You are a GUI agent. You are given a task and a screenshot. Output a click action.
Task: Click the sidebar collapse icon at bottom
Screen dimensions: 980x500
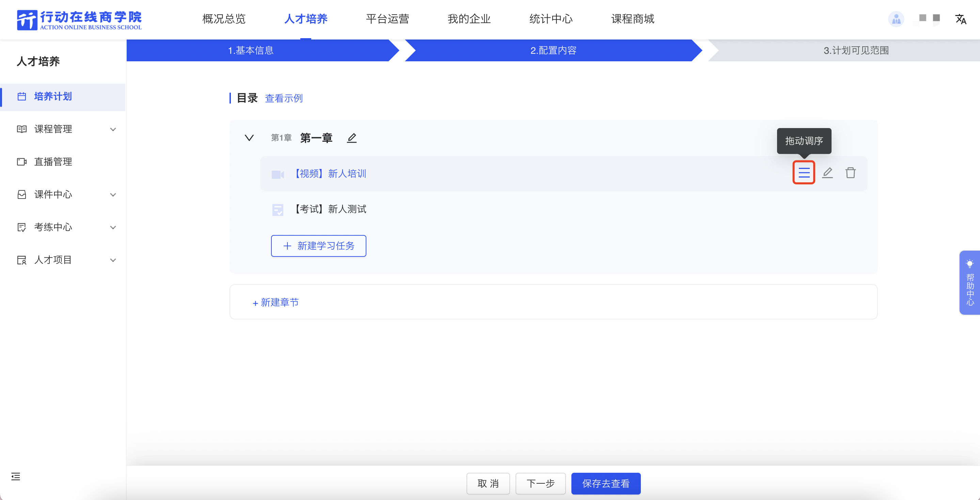[x=16, y=476]
